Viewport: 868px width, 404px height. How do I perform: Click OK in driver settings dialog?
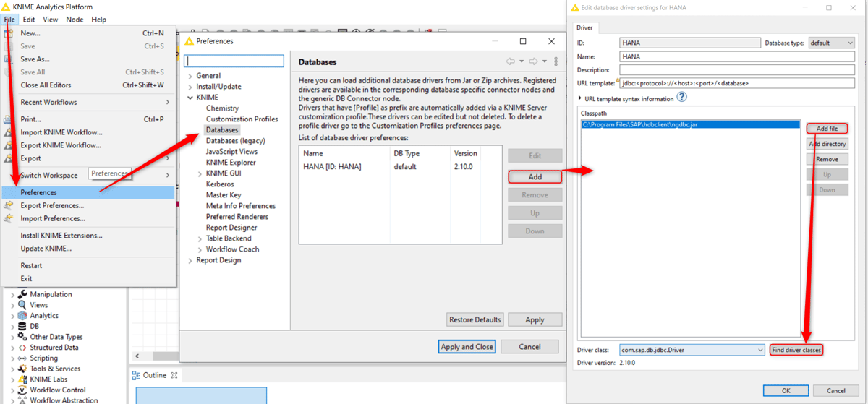coord(786,391)
